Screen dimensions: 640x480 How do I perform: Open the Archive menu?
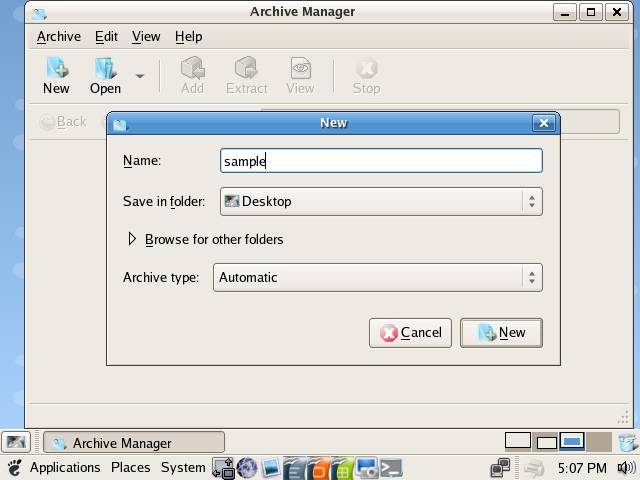58,36
